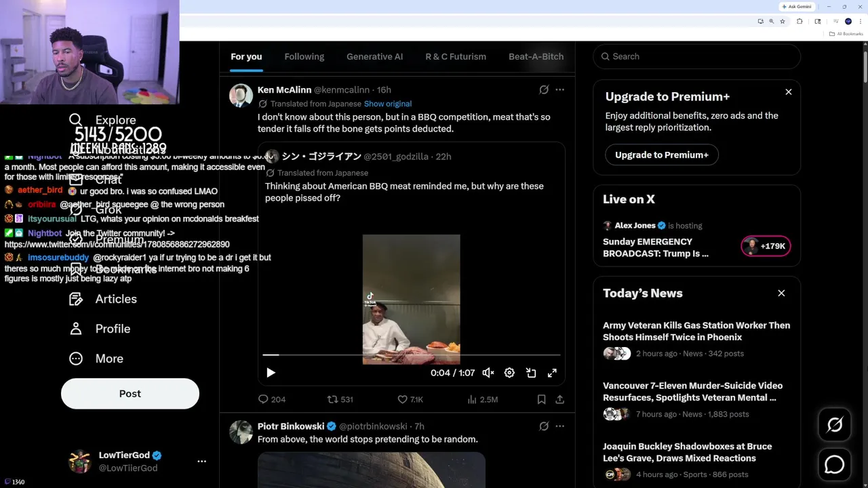Viewport: 868px width, 488px height.
Task: Unmute the embedded video's audio
Action: click(488, 373)
